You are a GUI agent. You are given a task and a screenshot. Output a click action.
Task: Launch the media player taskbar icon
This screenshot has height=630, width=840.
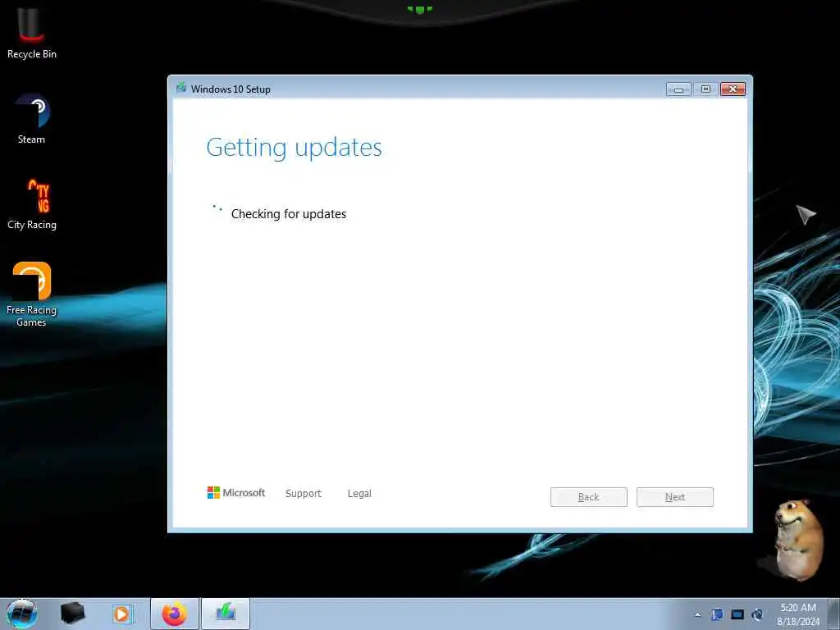click(121, 614)
